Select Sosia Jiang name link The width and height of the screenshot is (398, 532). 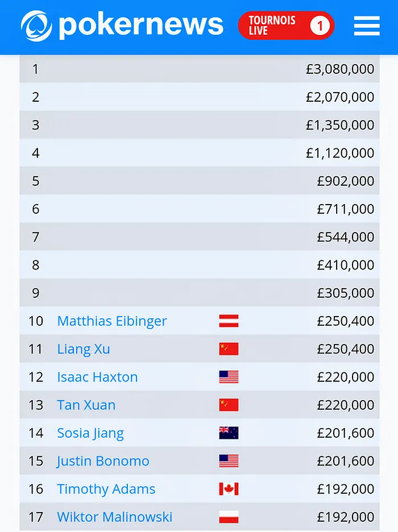[x=90, y=433]
